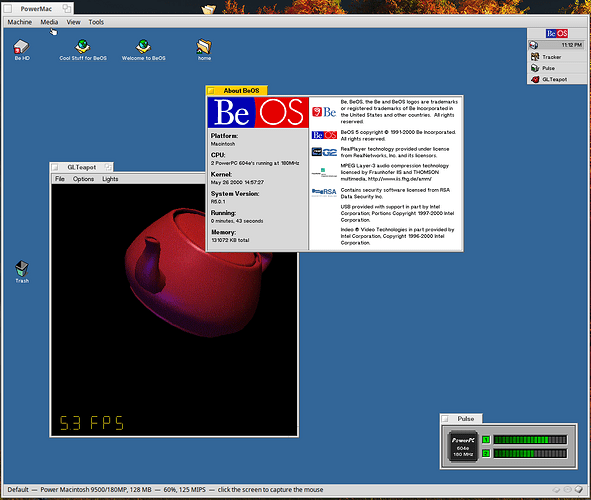Click the disk icon in status bar corner
The width and height of the screenshot is (591, 500).
tap(579, 489)
